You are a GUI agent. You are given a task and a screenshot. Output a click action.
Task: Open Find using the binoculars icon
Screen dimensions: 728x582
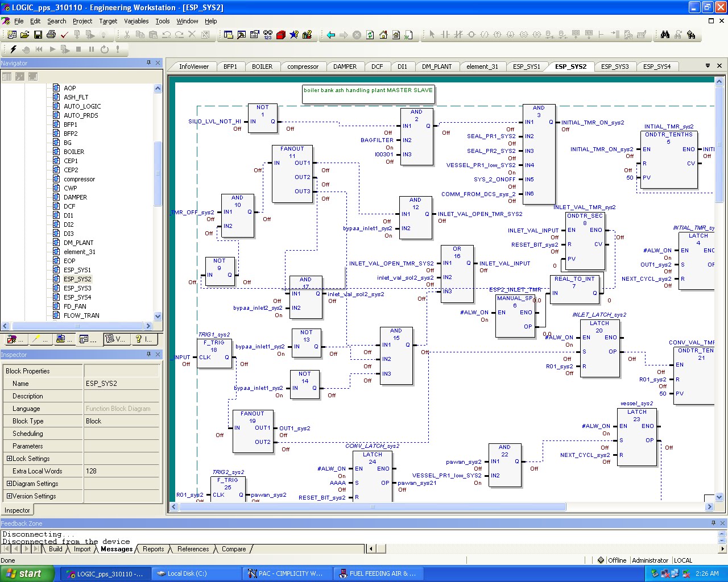point(664,34)
